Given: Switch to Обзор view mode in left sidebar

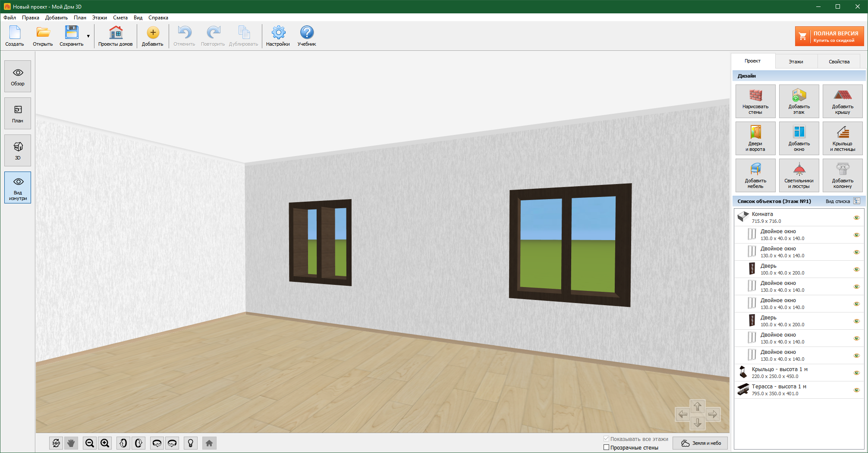Looking at the screenshot, I should (x=18, y=76).
